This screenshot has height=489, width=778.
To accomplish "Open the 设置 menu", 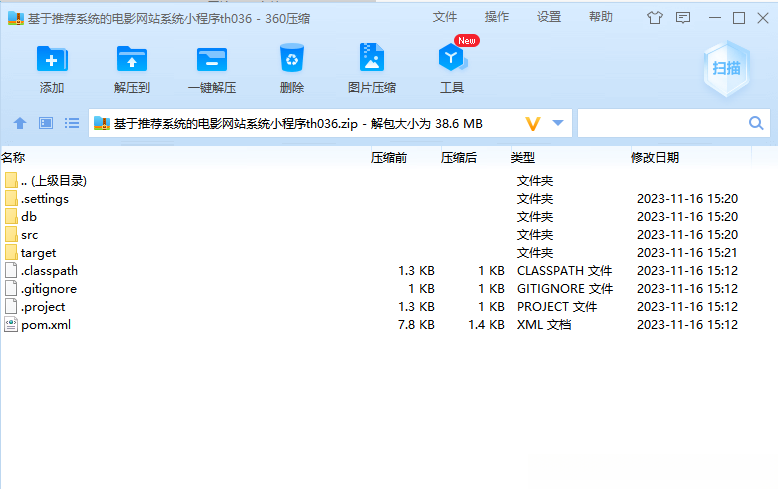I will pyautogui.click(x=549, y=17).
